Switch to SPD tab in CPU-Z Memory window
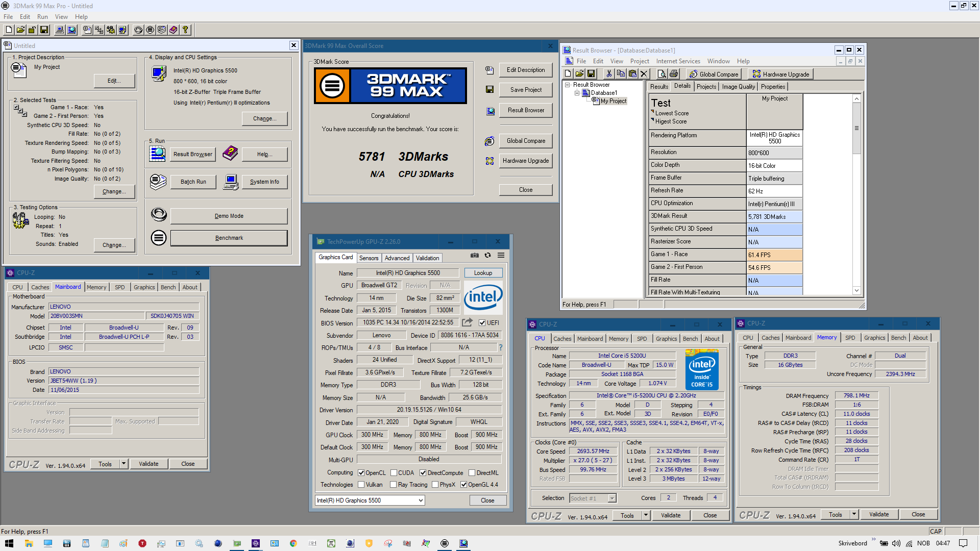Screen dimensions: 980x551 (x=850, y=338)
